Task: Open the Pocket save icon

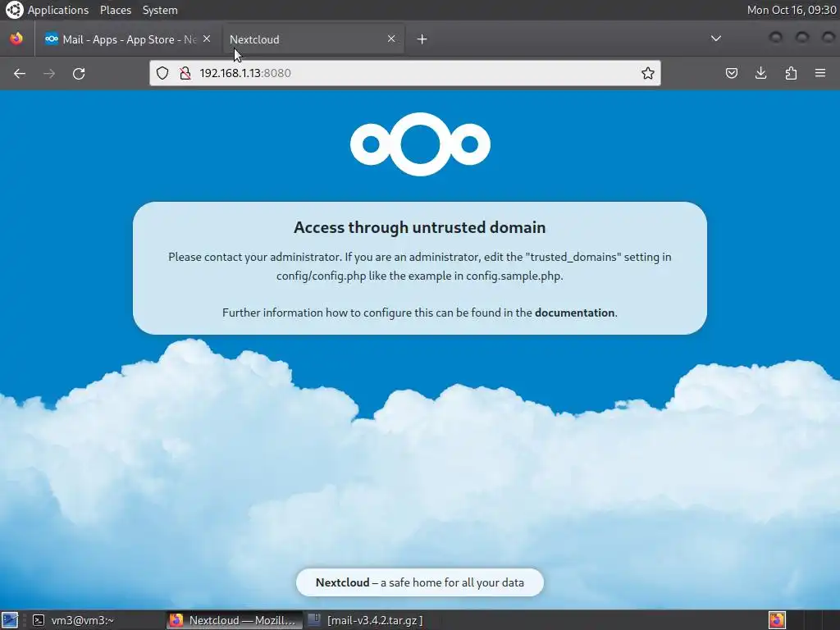Action: [x=731, y=73]
